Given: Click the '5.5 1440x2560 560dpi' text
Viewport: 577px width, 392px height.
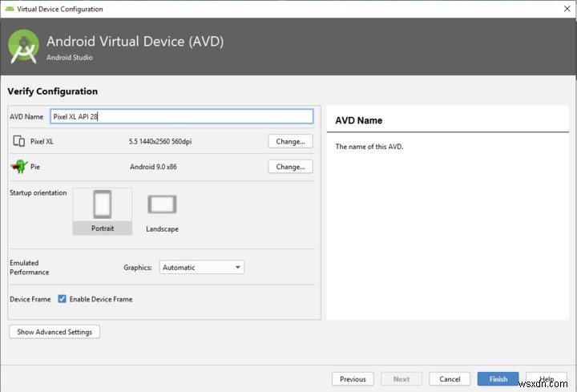Looking at the screenshot, I should (x=160, y=141).
